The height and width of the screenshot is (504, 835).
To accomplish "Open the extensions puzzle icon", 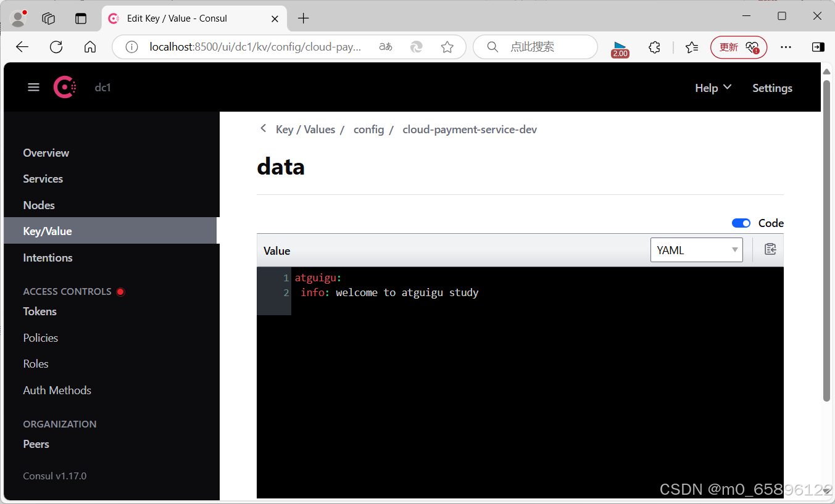I will click(x=655, y=47).
